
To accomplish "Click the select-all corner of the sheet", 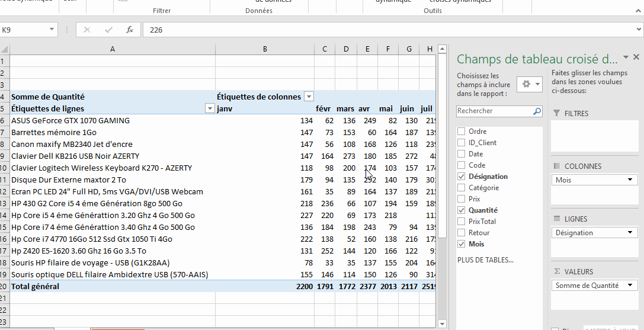I will (x=5, y=49).
